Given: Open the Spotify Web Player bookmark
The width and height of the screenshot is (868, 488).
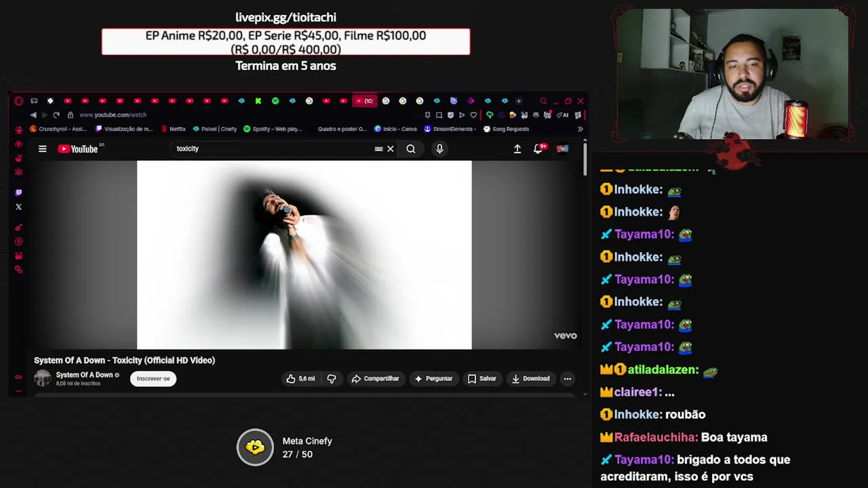Looking at the screenshot, I should coord(273,129).
